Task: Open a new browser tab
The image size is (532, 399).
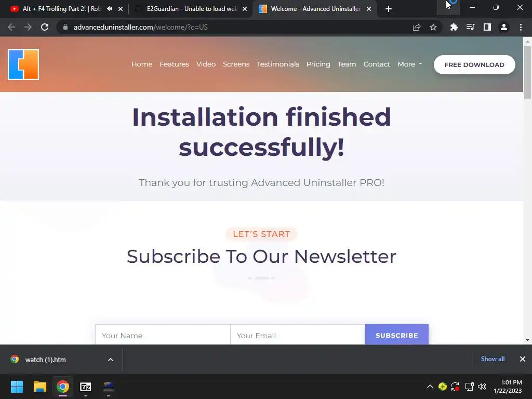Action: click(x=389, y=9)
